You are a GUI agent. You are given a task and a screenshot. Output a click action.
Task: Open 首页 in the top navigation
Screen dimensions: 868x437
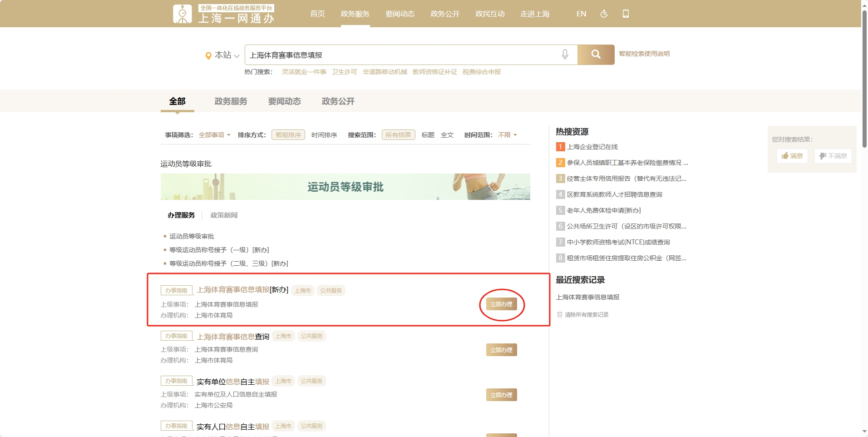point(317,14)
